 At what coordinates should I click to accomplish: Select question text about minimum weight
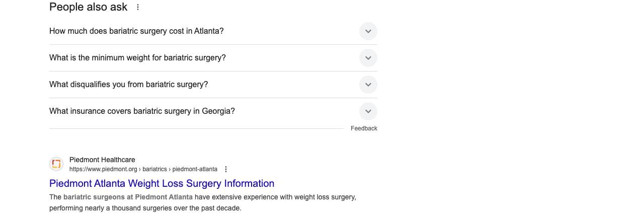tap(137, 58)
